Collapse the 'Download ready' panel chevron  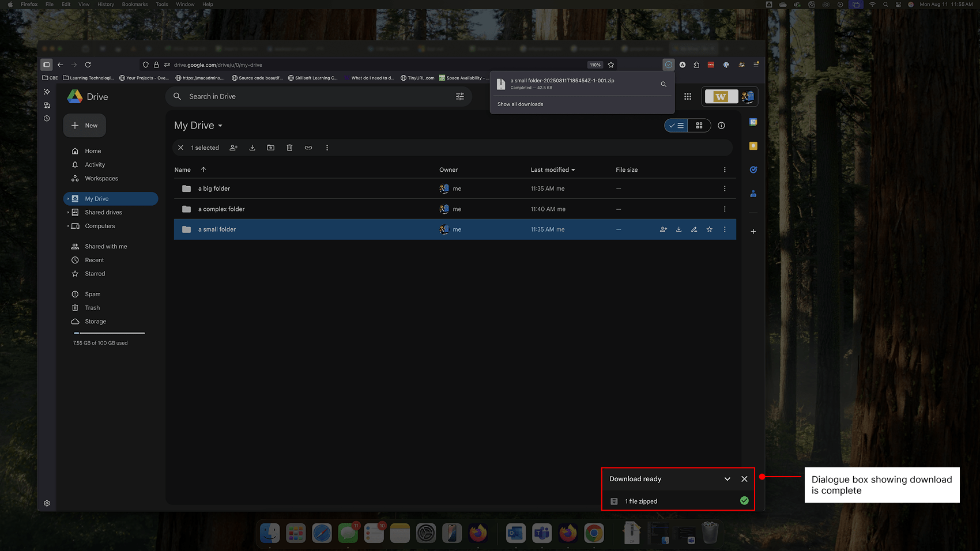coord(727,478)
